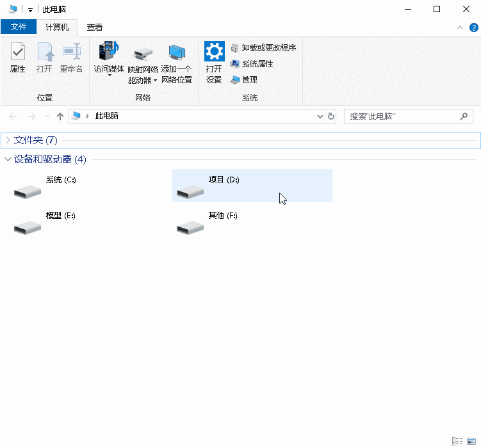Click the Open (打开) ribbon button
The height and width of the screenshot is (448, 481).
pyautogui.click(x=44, y=58)
